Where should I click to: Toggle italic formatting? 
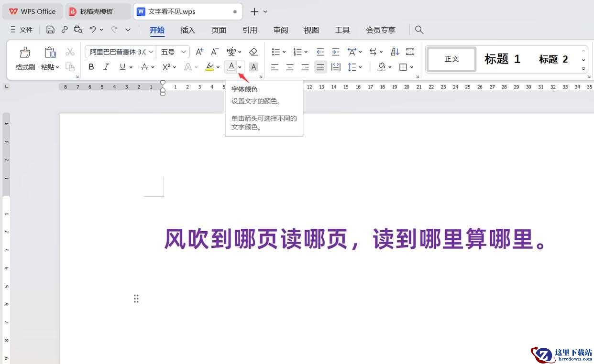106,67
